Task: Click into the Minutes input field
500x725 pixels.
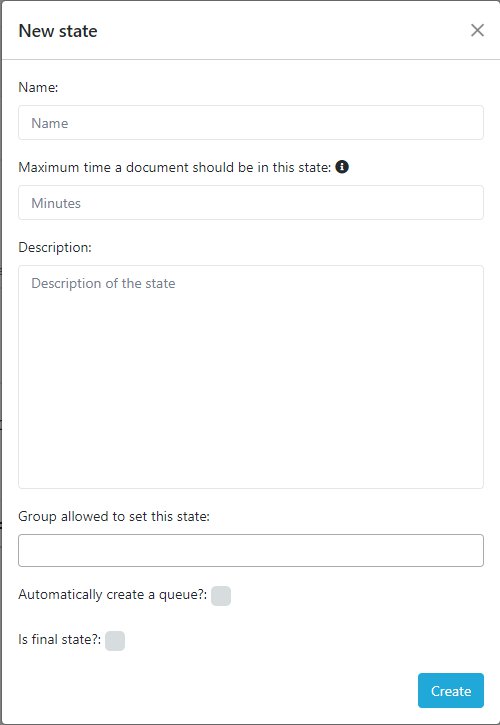Action: tap(251, 203)
